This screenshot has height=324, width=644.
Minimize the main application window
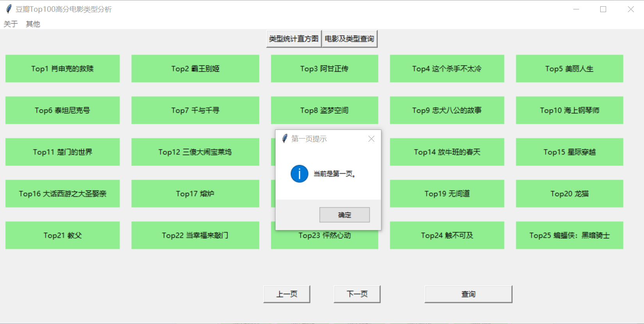576,9
